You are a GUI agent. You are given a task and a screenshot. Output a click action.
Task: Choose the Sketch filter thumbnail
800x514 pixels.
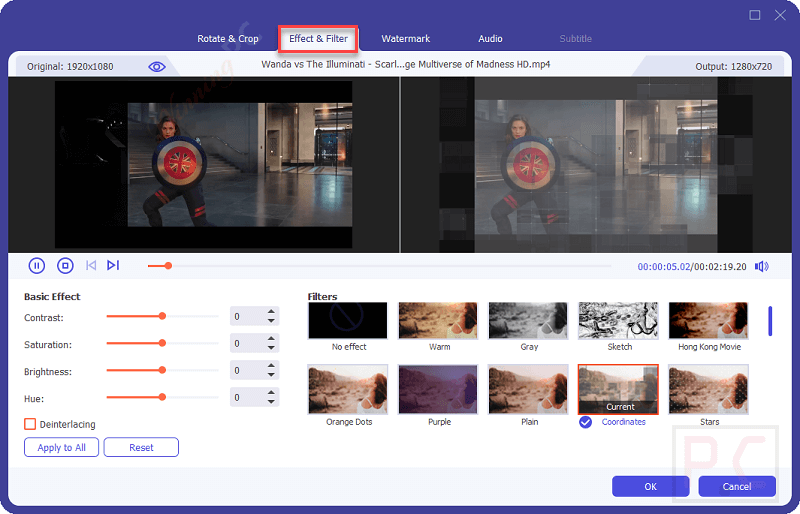point(618,321)
